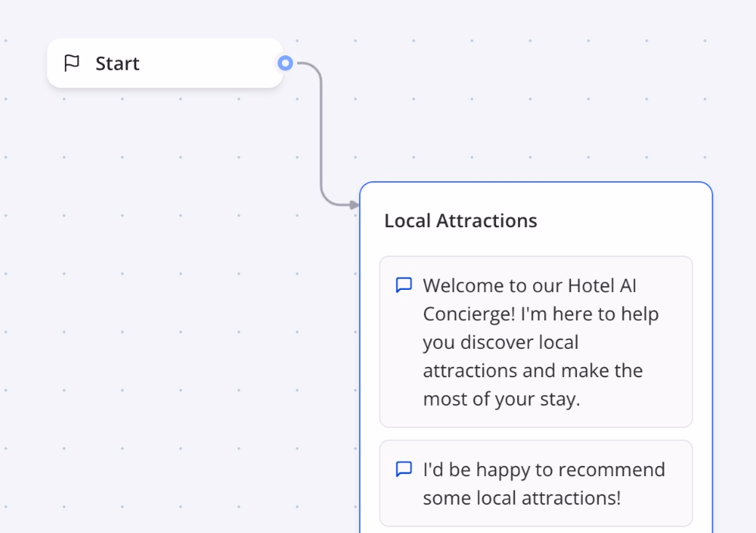
Task: Open the Welcome to our Hotel AI message
Action: point(535,341)
